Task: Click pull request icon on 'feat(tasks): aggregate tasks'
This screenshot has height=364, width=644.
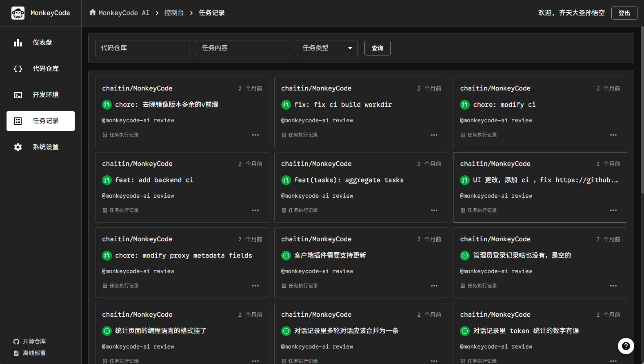Action: tap(286, 180)
